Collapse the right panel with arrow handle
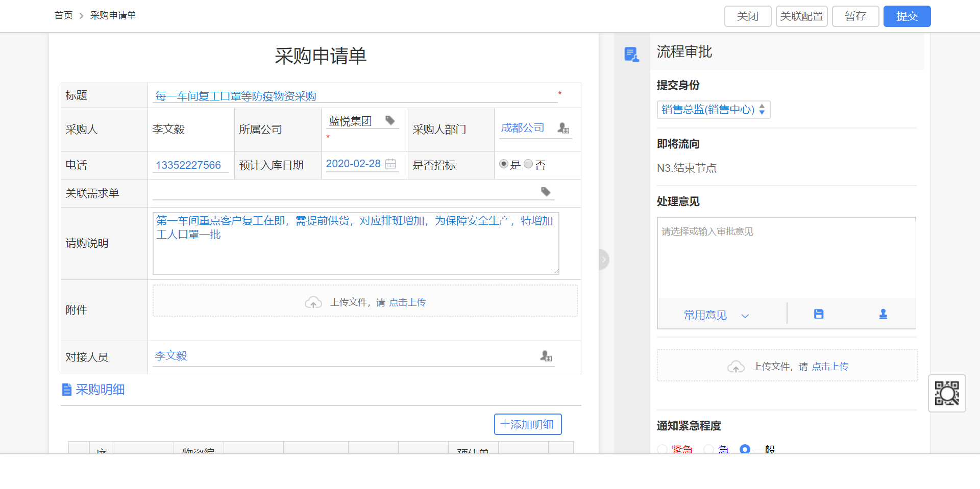The height and width of the screenshot is (489, 980). coord(604,260)
